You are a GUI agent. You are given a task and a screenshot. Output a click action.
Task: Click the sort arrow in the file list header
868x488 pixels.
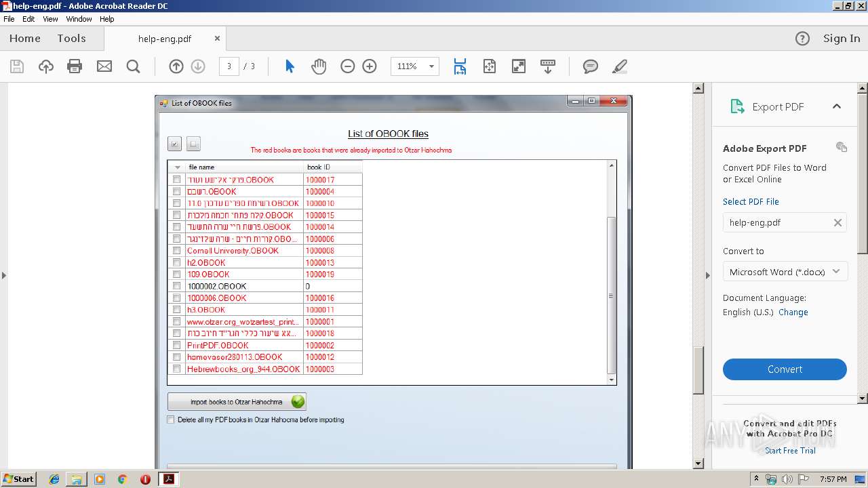click(178, 167)
